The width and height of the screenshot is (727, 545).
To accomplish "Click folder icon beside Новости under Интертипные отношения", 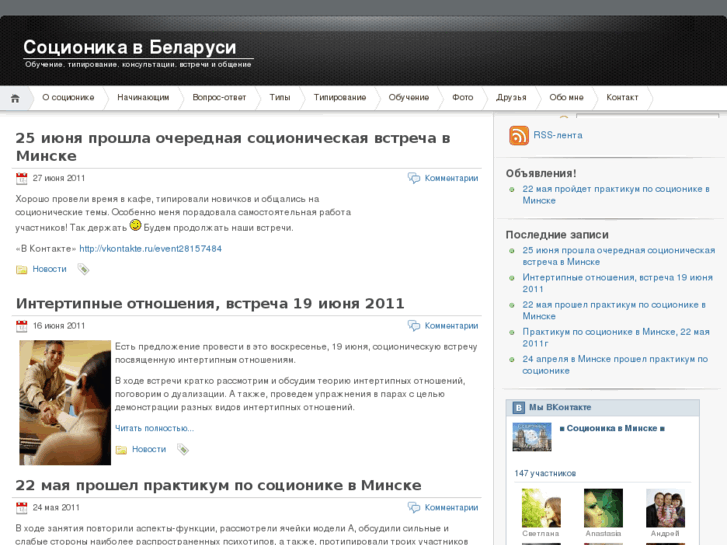I will (121, 449).
